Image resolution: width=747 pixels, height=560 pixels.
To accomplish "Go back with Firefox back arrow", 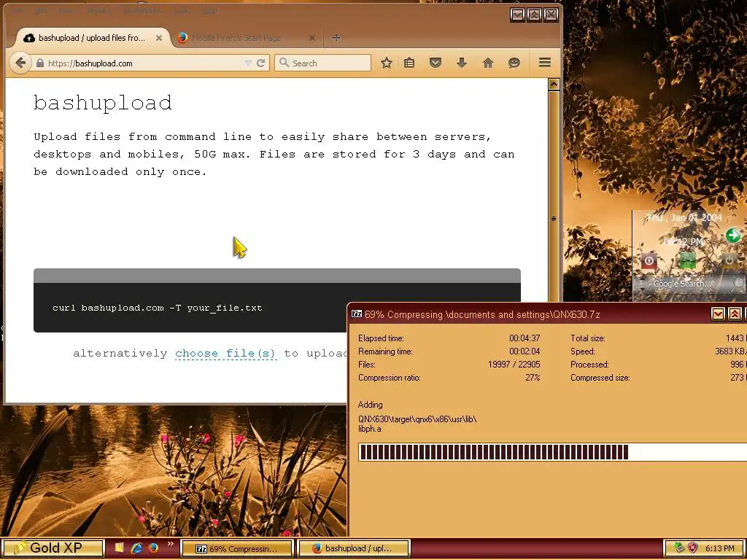I will coord(20,63).
